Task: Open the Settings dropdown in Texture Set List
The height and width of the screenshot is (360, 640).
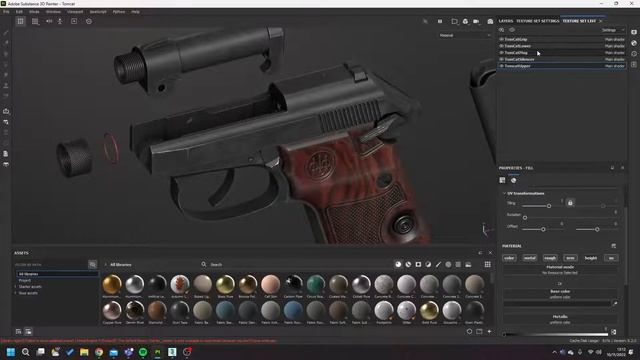Action: pos(613,30)
